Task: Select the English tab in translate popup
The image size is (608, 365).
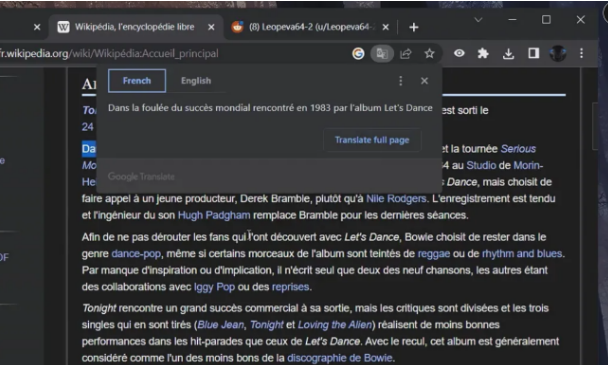Action: (196, 81)
